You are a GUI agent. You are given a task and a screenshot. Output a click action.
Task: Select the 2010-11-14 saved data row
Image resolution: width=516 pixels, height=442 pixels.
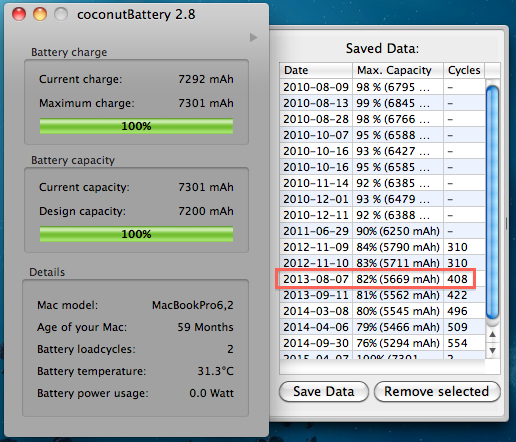(383, 183)
